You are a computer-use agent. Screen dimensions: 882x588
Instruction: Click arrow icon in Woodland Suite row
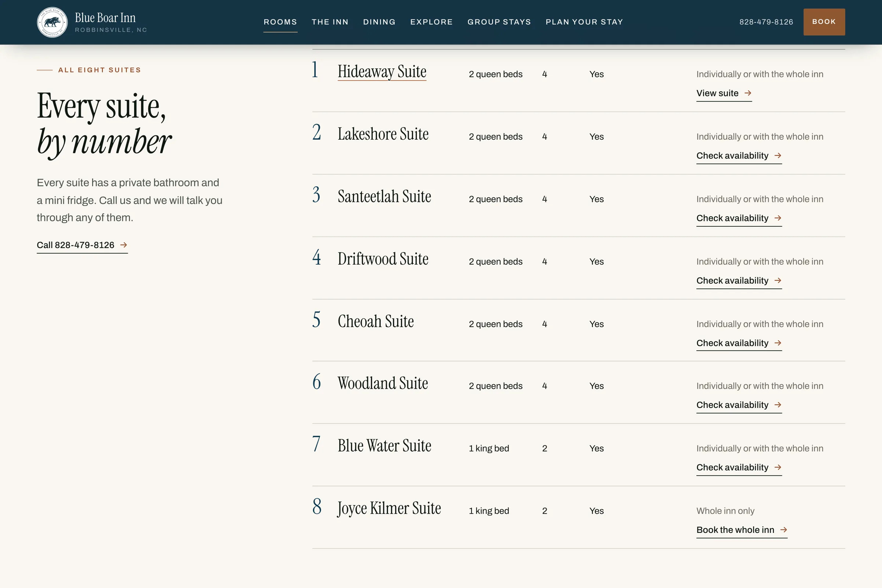[778, 405]
